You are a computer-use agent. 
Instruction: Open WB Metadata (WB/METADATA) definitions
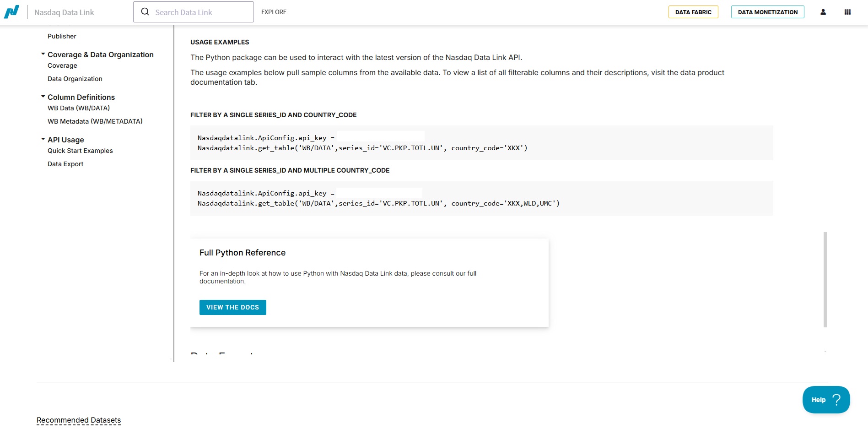[x=95, y=121]
